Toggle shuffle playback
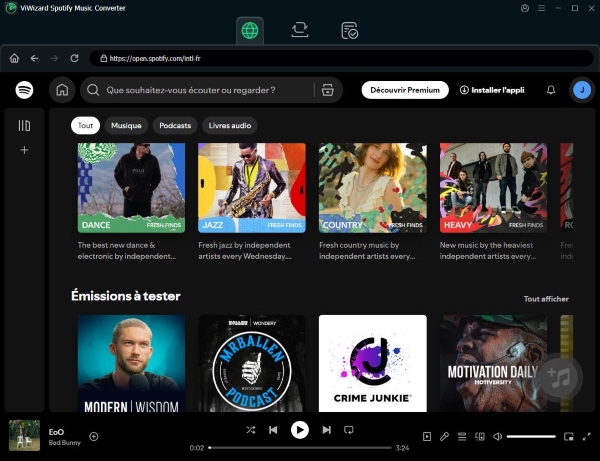 click(x=251, y=430)
